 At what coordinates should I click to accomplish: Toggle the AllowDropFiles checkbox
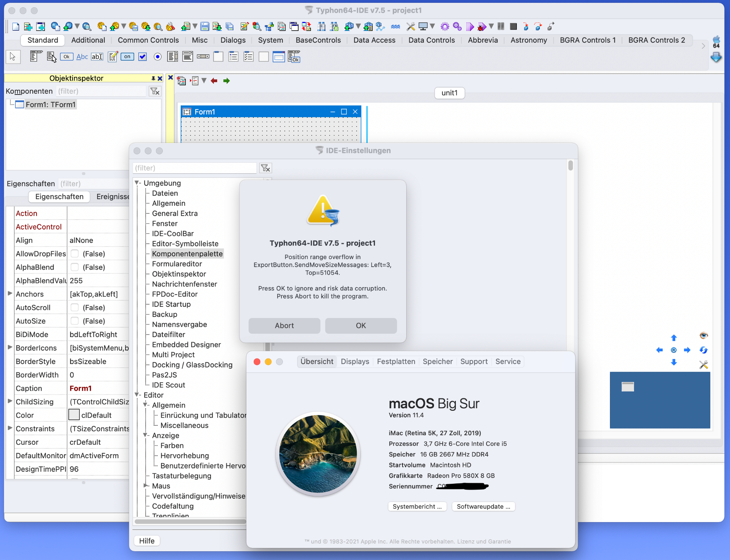coord(75,254)
